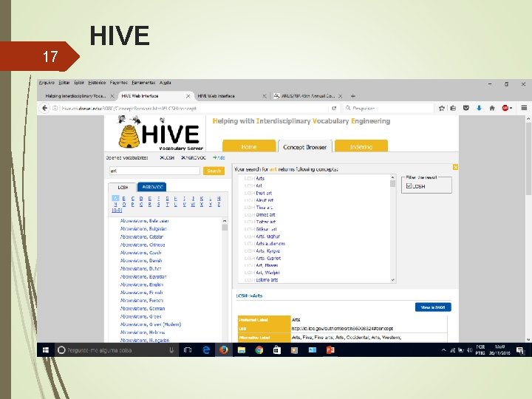Click the yellow Search button
Image resolution: width=532 pixels, height=399 pixels.
tap(214, 171)
